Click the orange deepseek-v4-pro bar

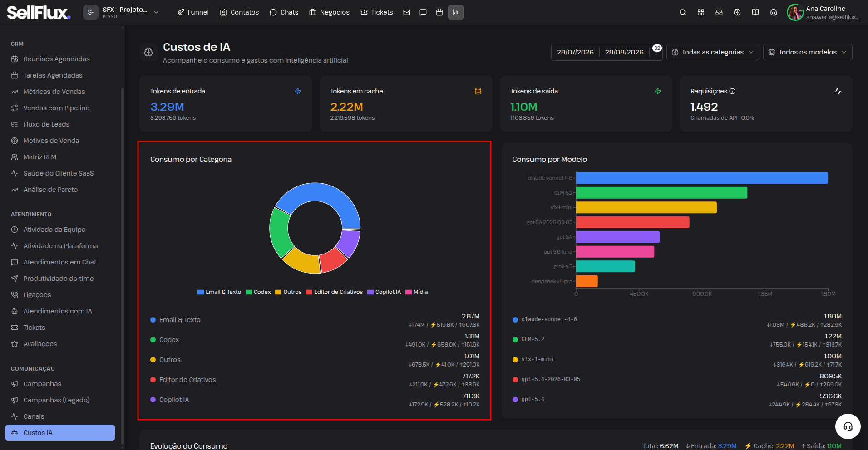coord(587,281)
